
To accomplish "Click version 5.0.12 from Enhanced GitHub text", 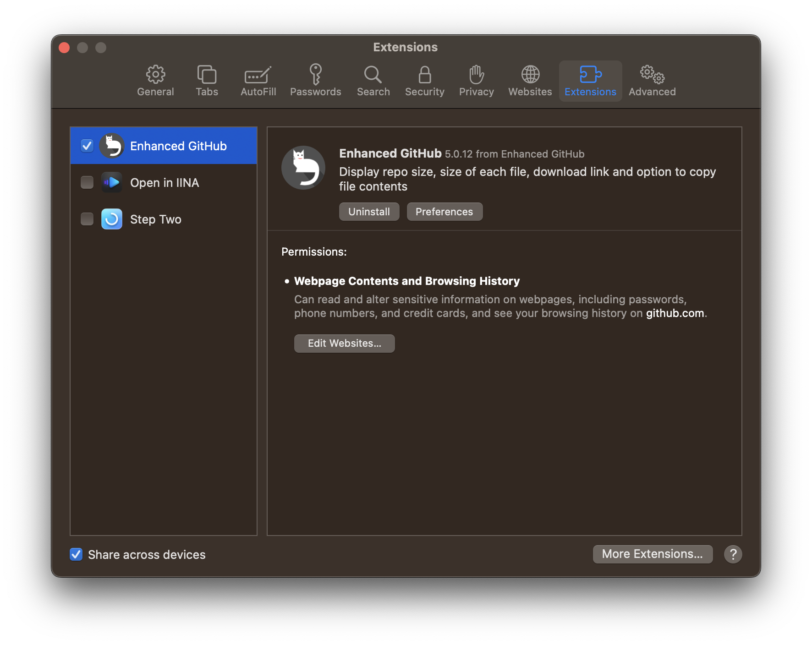I will point(515,154).
